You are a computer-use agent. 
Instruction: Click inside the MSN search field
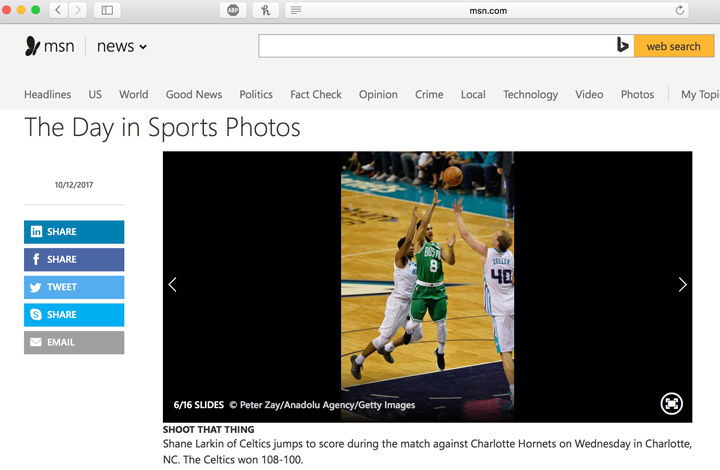pos(435,46)
